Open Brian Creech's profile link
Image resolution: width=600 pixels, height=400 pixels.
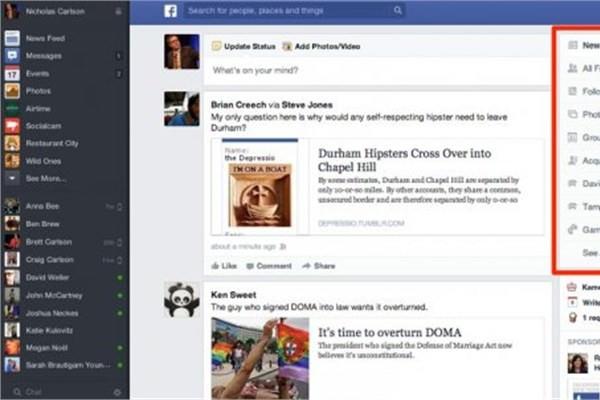click(238, 104)
